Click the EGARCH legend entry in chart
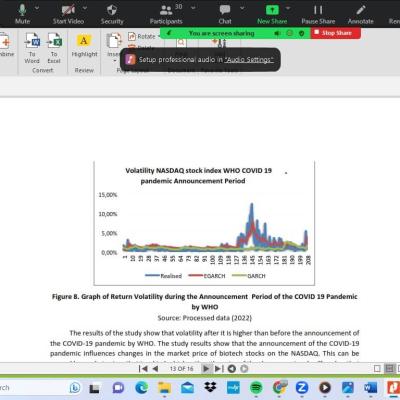Image resolution: width=400 pixels, height=400 pixels. click(x=207, y=276)
